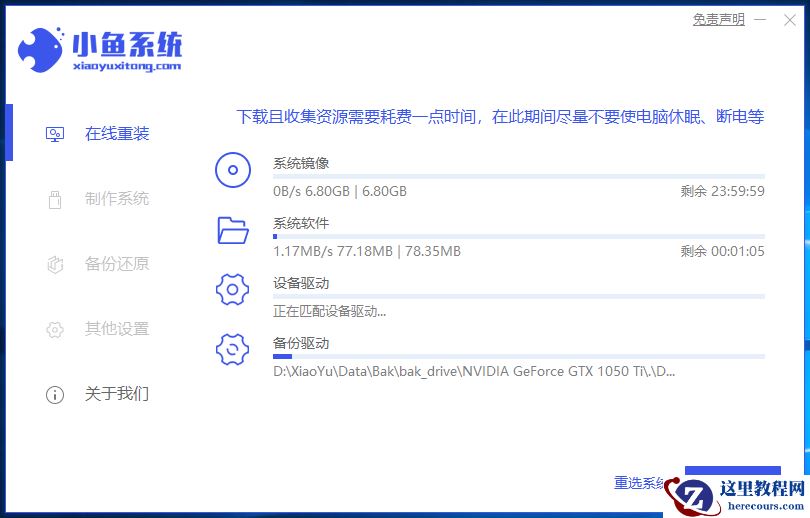This screenshot has width=810, height=518.
Task: Click the 系统软件 label
Action: pos(301,223)
